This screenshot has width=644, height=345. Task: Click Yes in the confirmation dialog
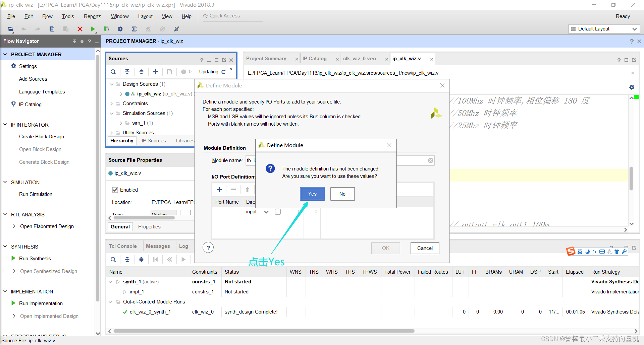click(x=312, y=194)
